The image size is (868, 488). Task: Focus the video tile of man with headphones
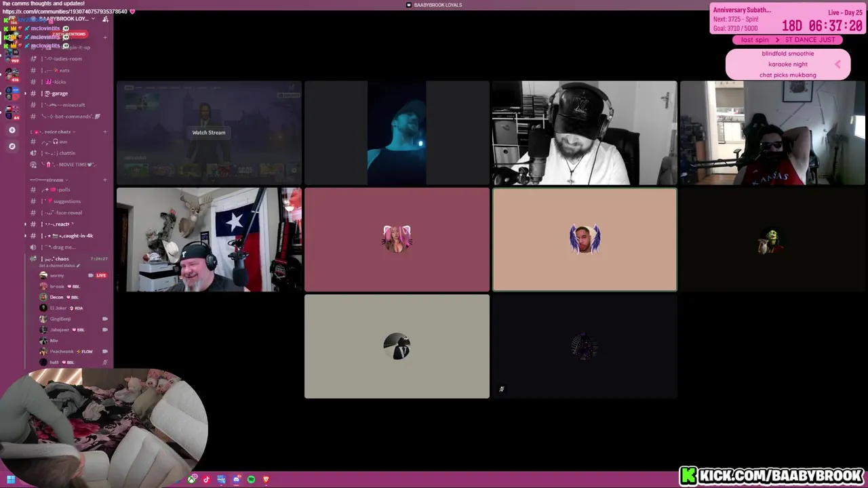585,133
